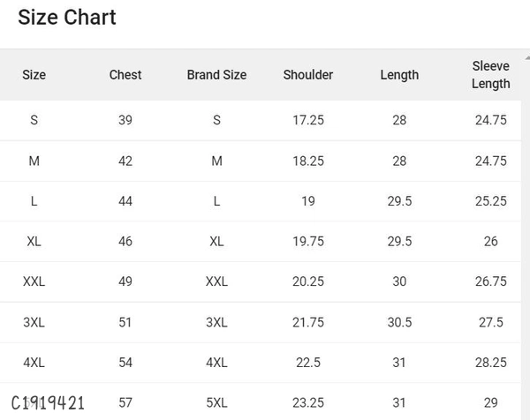
Task: Click the Size Chart heading
Action: [x=67, y=18]
